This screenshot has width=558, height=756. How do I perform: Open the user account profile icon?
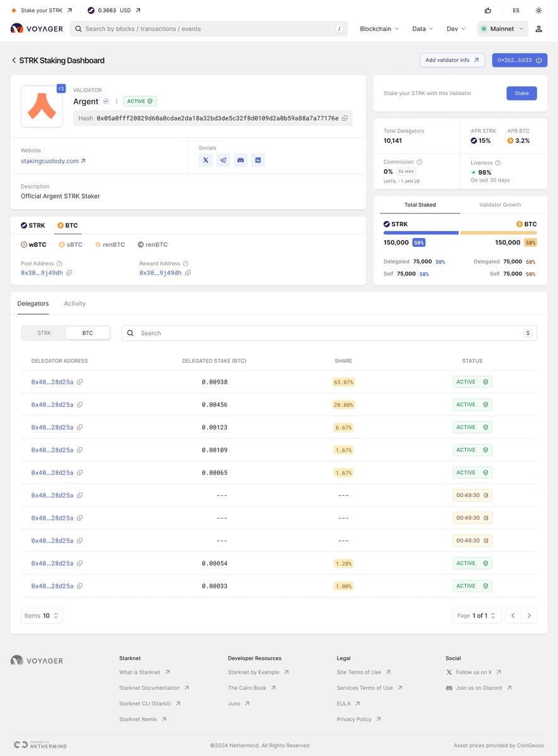coord(539,29)
